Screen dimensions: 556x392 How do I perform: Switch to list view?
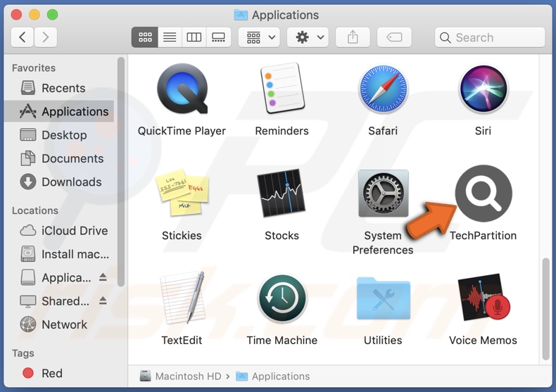click(170, 37)
